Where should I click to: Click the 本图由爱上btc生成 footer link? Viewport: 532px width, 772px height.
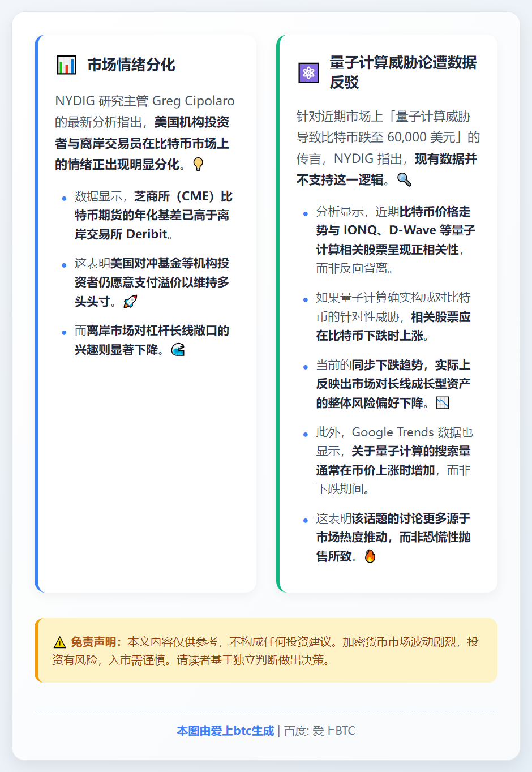click(225, 731)
